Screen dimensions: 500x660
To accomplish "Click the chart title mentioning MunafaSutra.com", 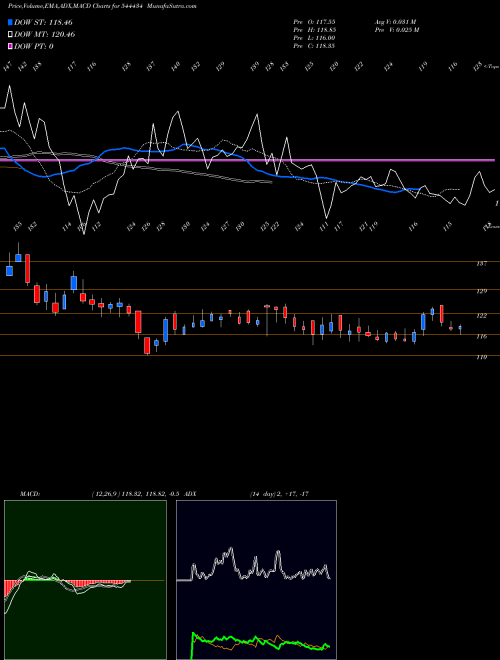I will [102, 6].
